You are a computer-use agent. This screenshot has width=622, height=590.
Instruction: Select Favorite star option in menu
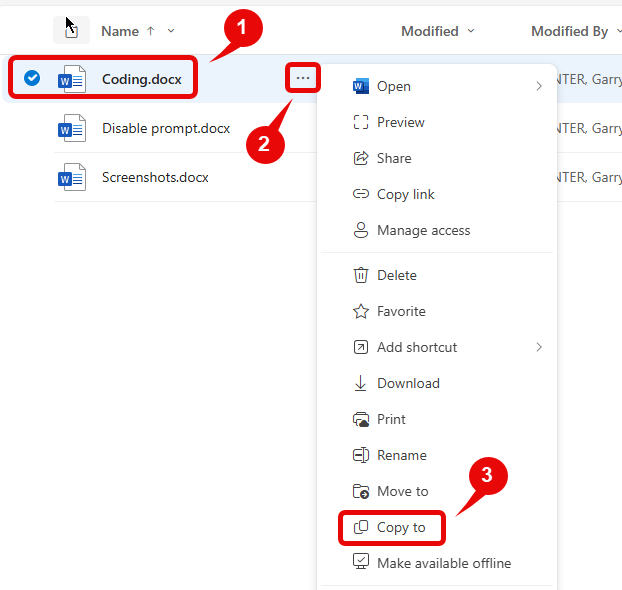400,311
